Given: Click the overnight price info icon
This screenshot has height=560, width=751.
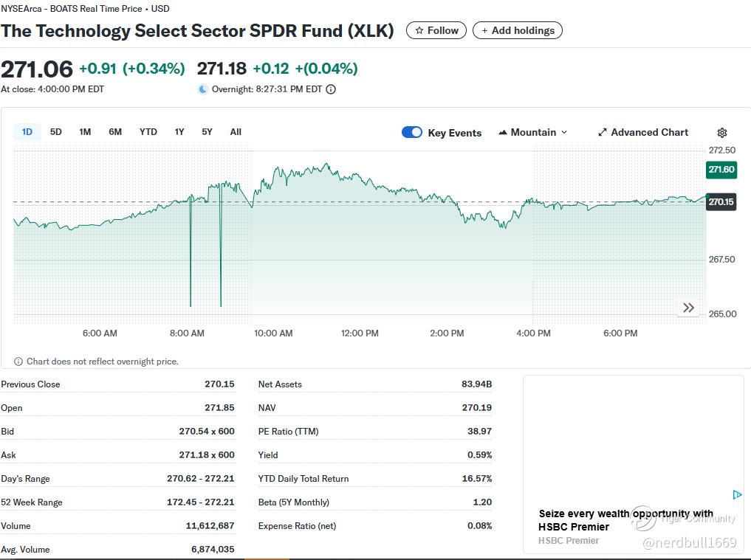Looking at the screenshot, I should (331, 89).
